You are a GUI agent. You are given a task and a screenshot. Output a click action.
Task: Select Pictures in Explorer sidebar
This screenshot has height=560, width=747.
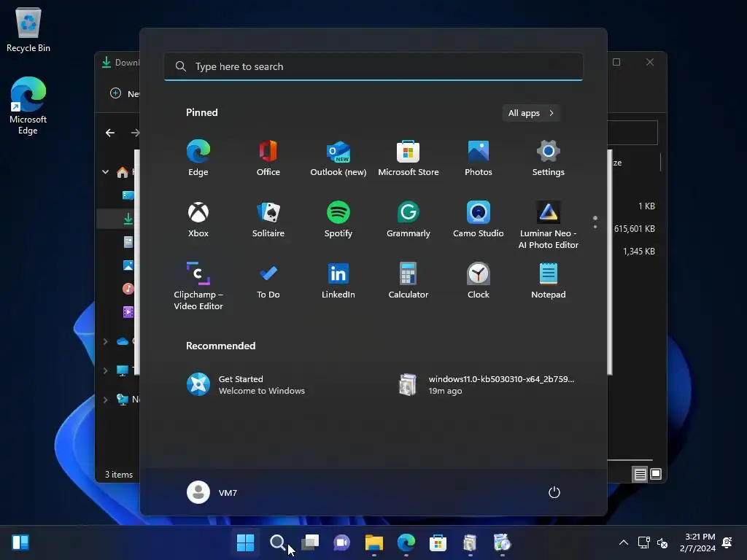pyautogui.click(x=128, y=265)
